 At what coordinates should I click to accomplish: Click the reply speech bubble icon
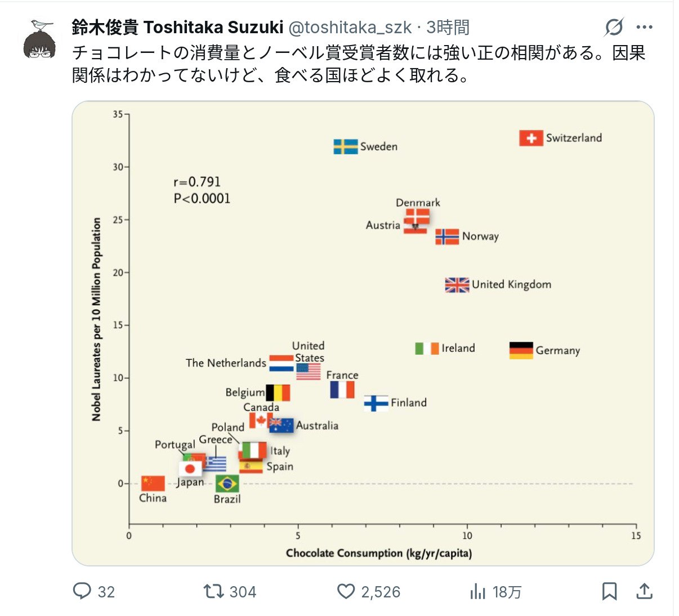click(x=82, y=591)
